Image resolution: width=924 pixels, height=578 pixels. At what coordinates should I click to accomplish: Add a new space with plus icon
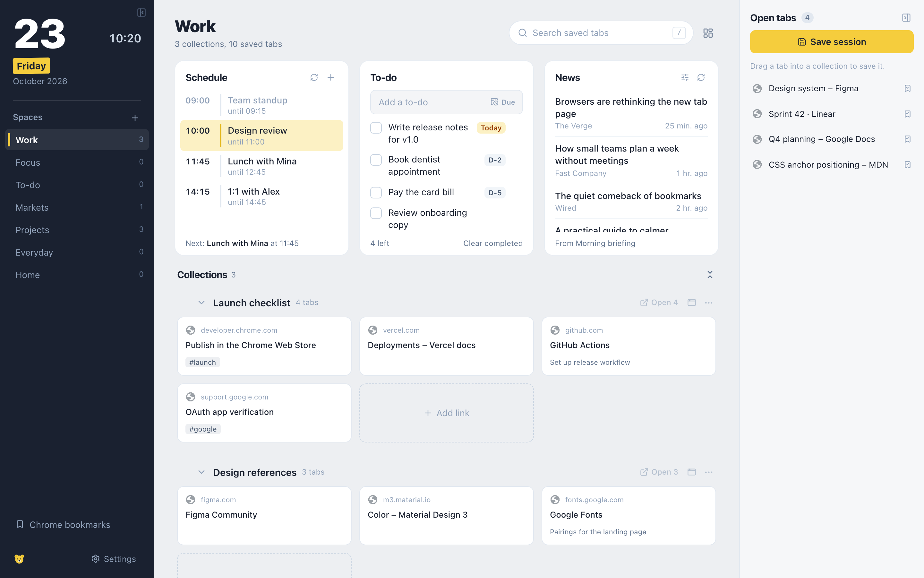[135, 118]
